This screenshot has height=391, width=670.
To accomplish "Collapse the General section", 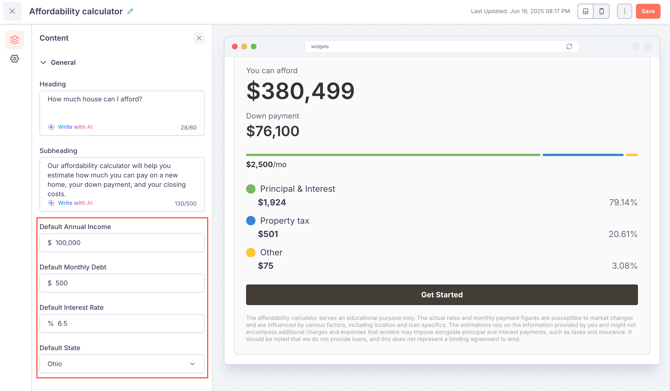I will (x=58, y=62).
